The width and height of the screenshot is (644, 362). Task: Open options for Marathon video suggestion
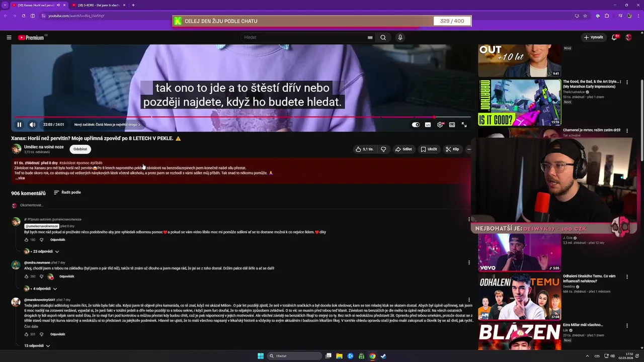pos(627,82)
